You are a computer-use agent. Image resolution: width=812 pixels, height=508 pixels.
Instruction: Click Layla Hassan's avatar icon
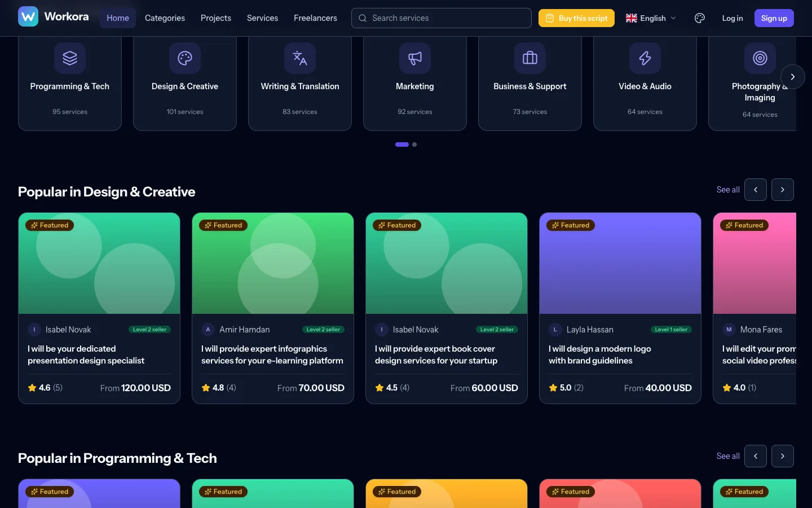pyautogui.click(x=555, y=330)
